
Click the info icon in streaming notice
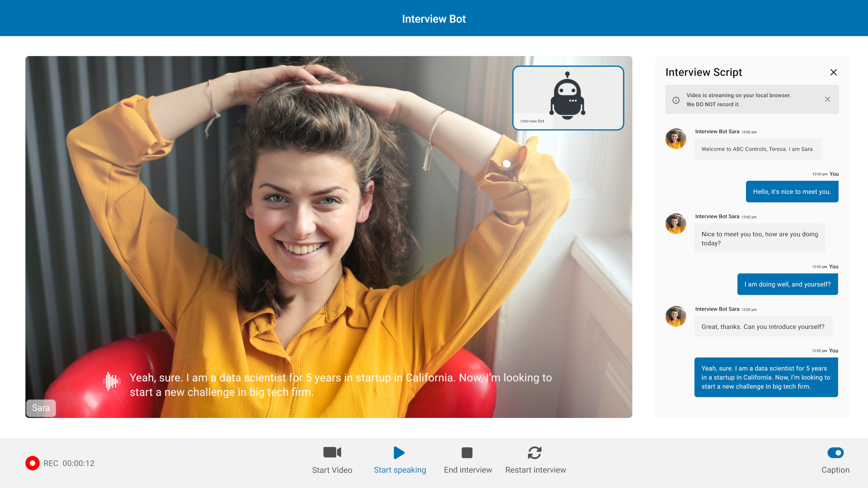(676, 100)
